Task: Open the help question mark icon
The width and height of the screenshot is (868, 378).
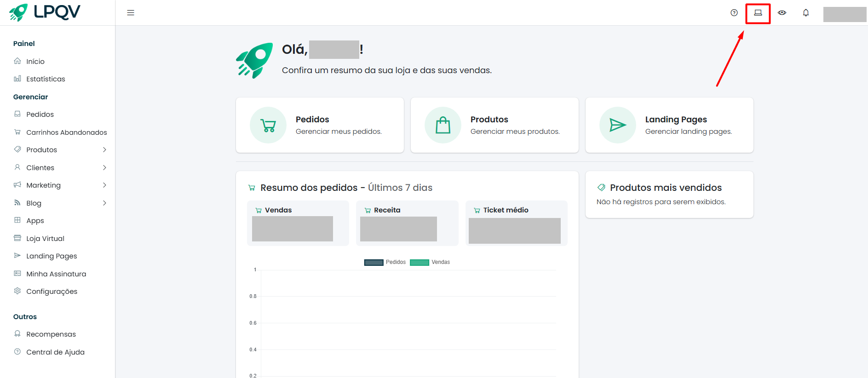Action: click(x=734, y=13)
